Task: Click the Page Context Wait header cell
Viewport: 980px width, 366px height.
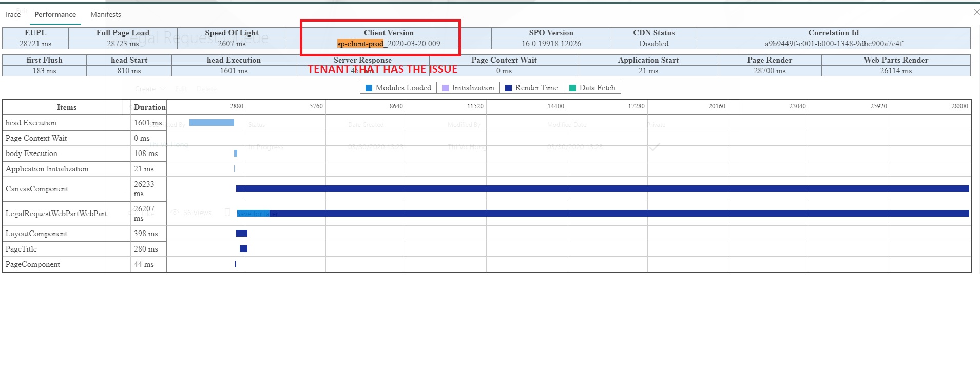Action: click(504, 60)
